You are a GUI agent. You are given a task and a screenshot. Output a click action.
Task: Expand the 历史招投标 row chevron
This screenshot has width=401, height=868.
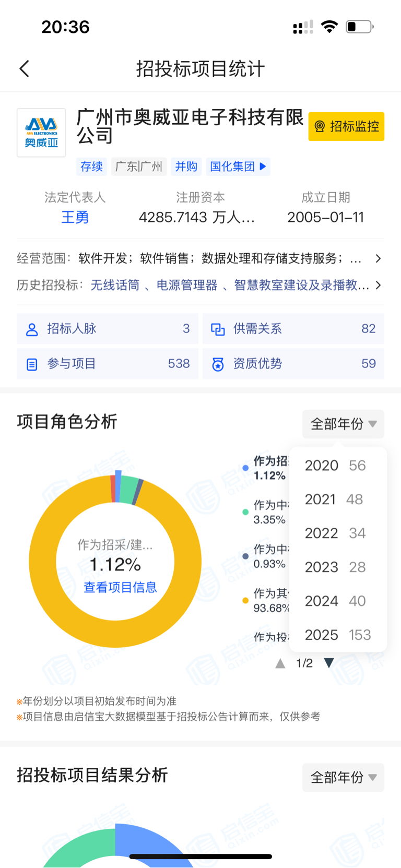point(378,285)
